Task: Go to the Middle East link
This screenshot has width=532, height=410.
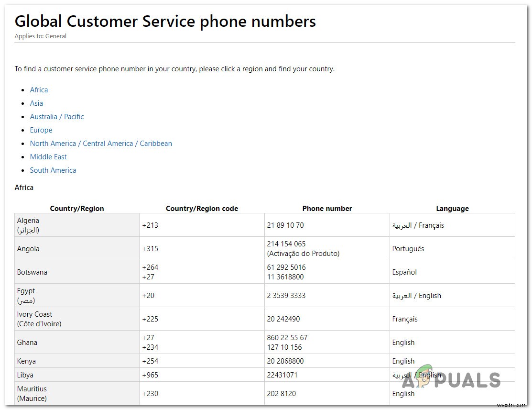Action: 48,157
